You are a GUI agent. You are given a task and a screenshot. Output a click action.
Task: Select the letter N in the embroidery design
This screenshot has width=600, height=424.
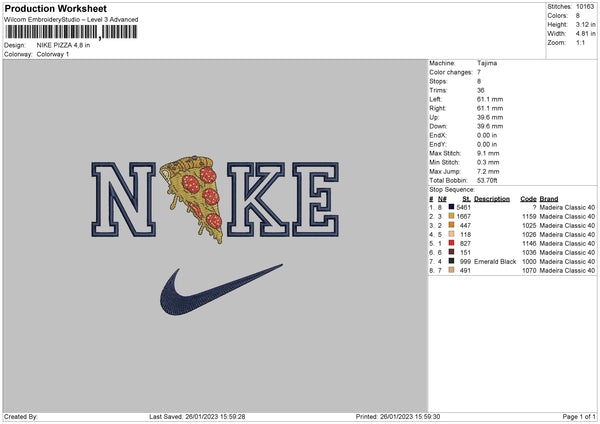[124, 199]
